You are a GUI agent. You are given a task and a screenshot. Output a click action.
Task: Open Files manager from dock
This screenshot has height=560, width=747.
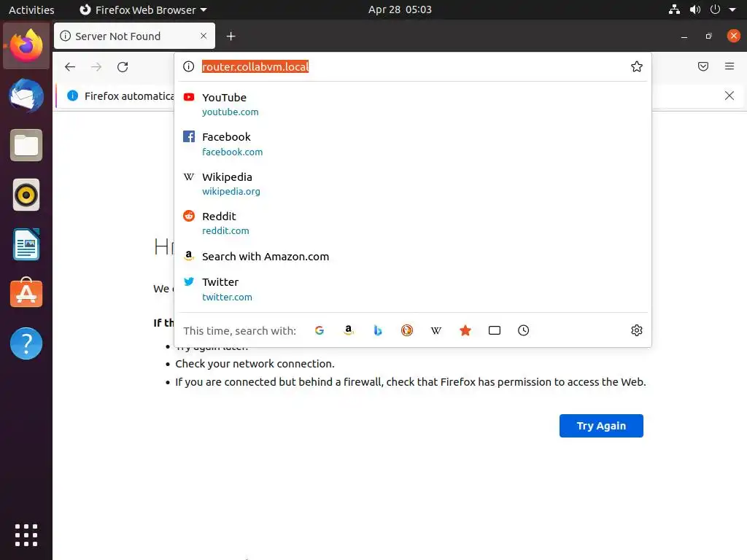(26, 145)
